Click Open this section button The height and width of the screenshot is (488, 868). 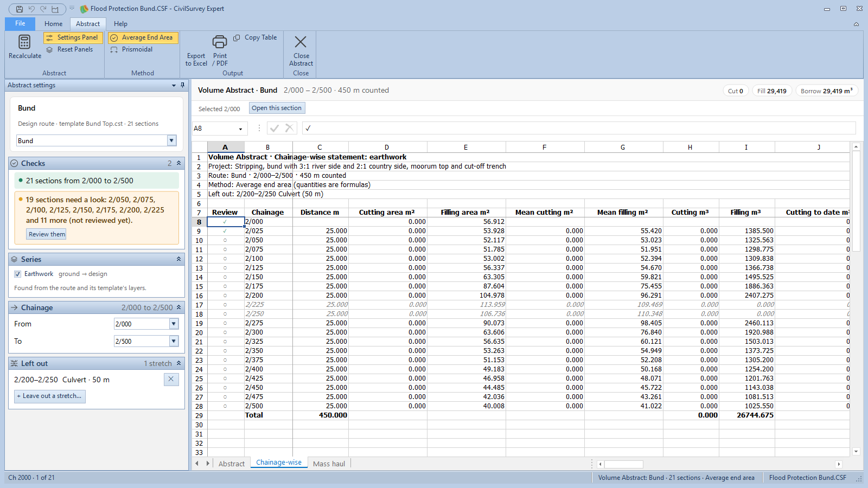[x=277, y=108]
